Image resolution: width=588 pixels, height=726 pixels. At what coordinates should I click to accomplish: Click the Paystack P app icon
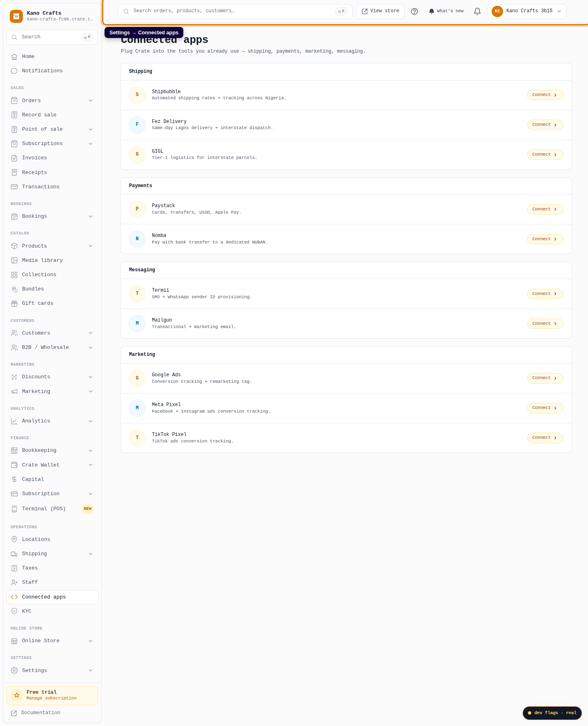[x=137, y=209]
